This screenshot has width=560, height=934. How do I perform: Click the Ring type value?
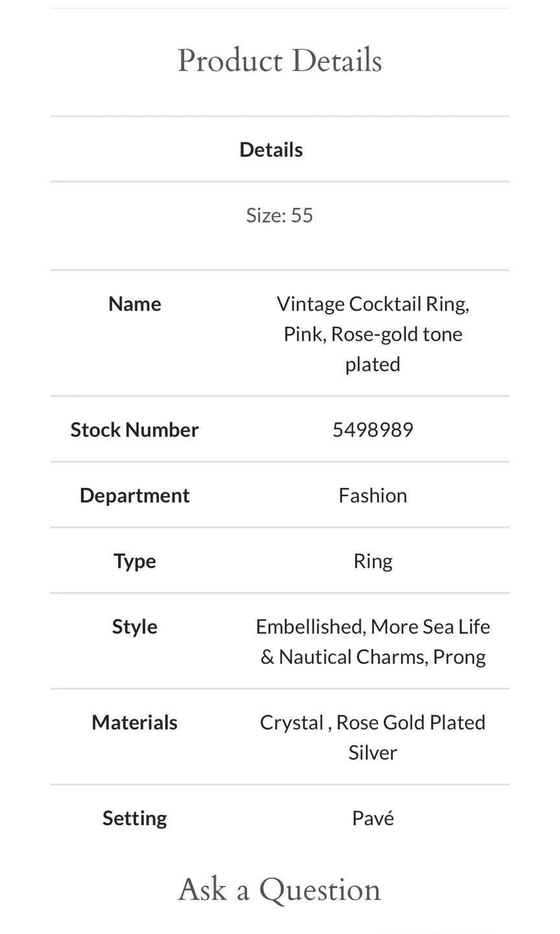(x=373, y=560)
